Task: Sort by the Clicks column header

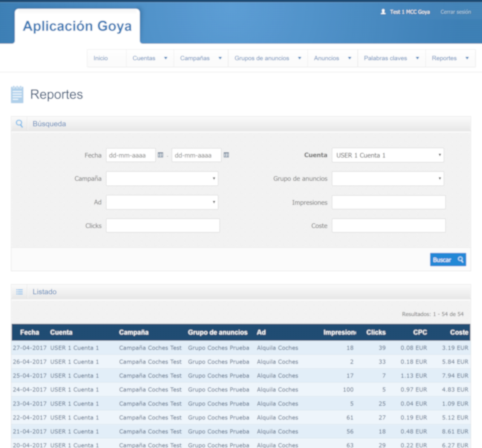Action: pyautogui.click(x=376, y=332)
